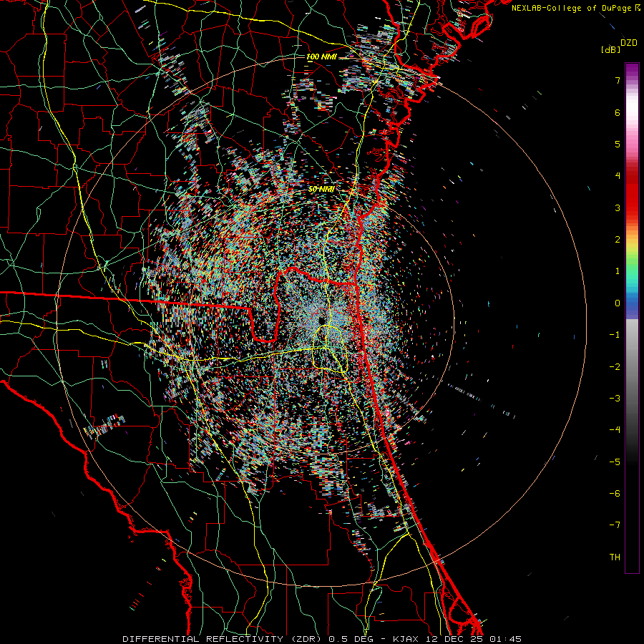The image size is (644, 644).
Task: Click the -7 value on color scale
Action: [615, 525]
